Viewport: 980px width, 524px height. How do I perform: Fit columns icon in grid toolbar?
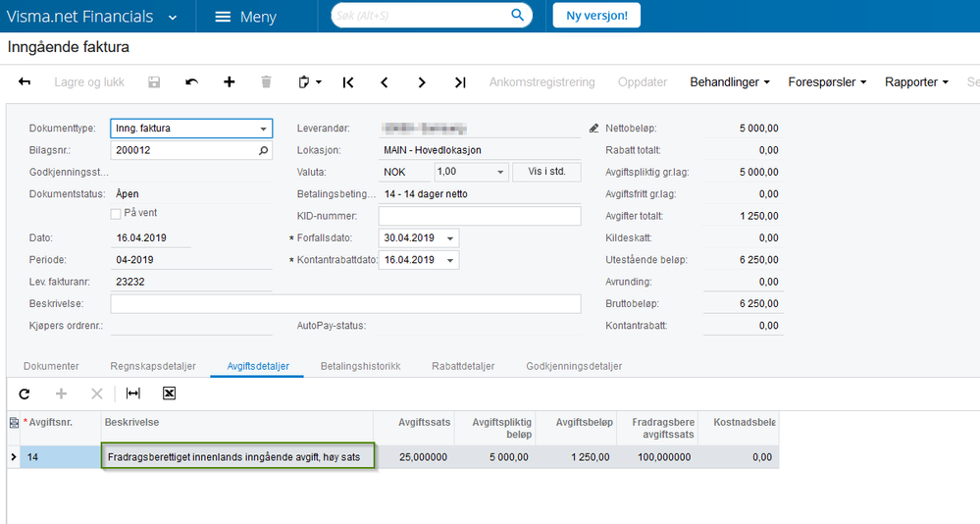tap(133, 393)
